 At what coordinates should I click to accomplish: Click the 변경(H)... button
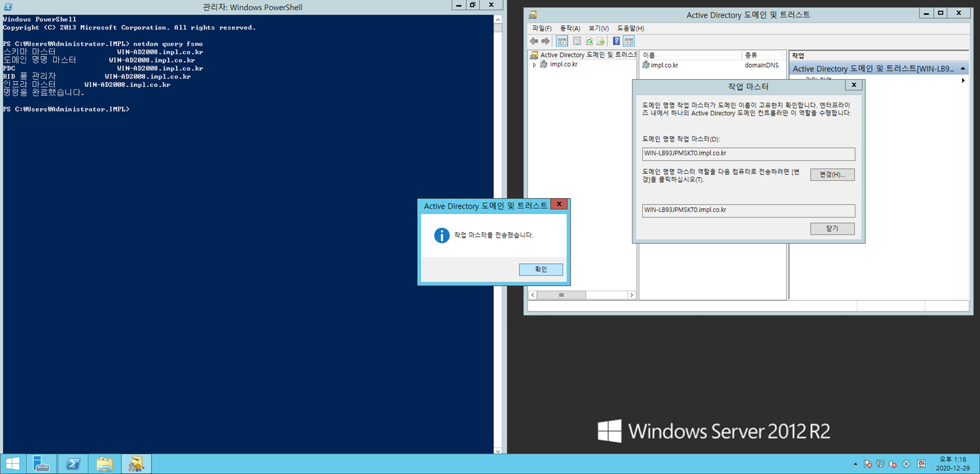832,174
